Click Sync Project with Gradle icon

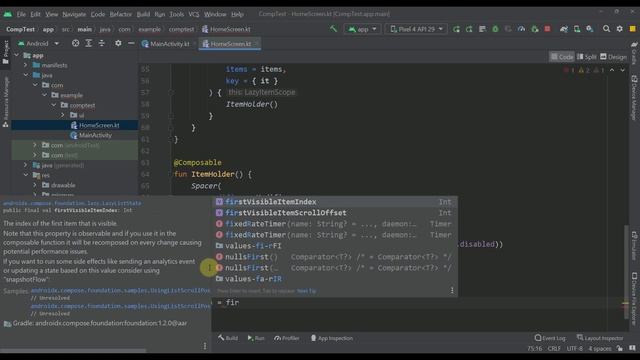564,29
